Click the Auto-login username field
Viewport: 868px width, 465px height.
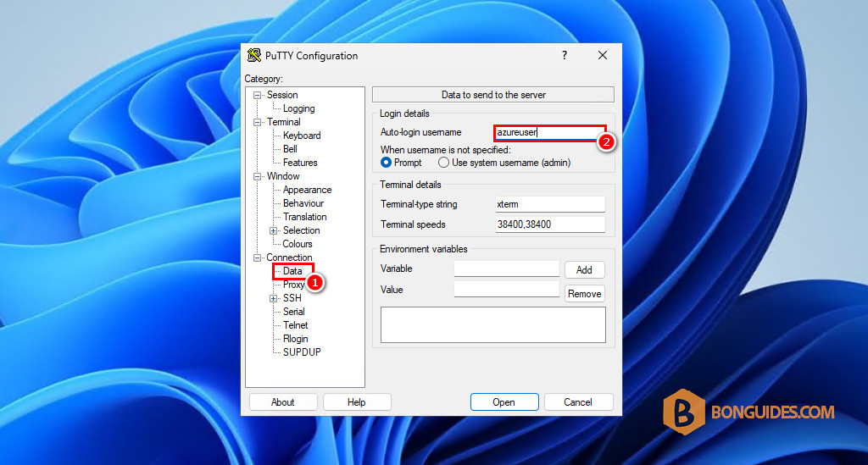point(549,133)
